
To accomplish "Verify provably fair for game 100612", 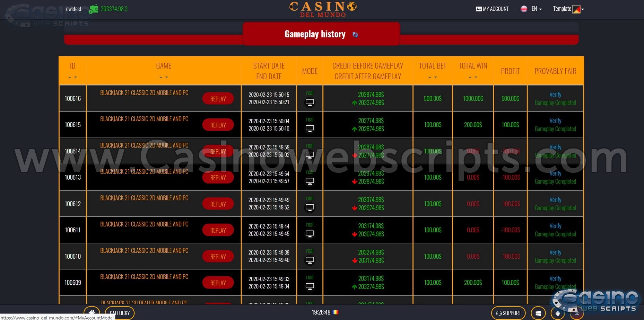I will tap(555, 200).
